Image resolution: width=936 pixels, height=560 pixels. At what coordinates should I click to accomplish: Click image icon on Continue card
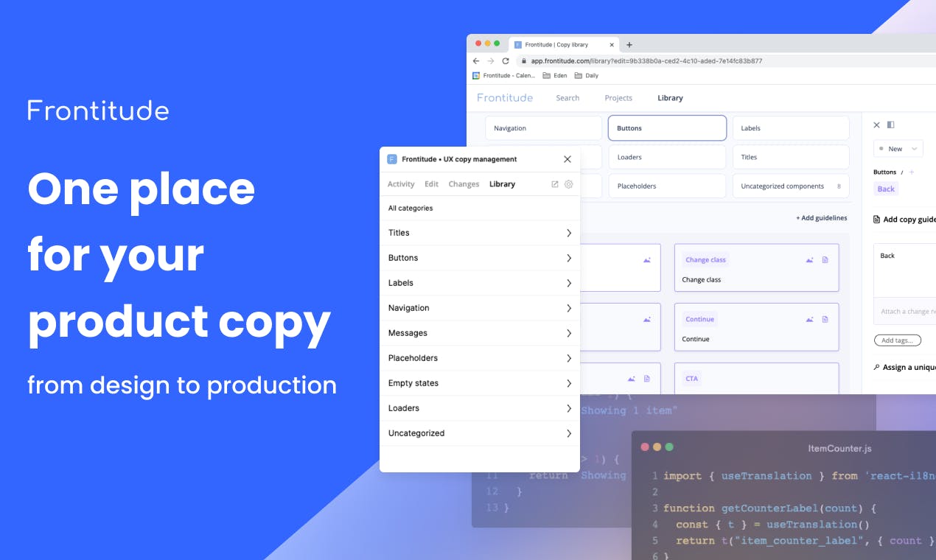(x=810, y=319)
